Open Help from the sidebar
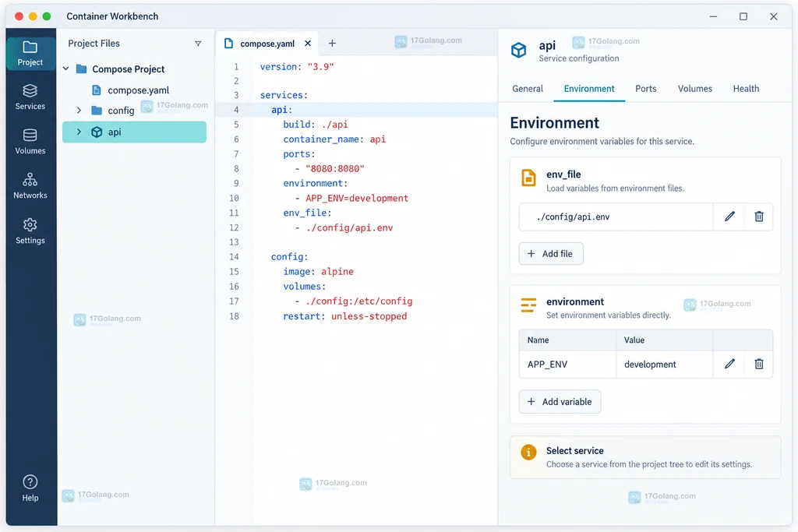The height and width of the screenshot is (532, 798). coord(30,488)
